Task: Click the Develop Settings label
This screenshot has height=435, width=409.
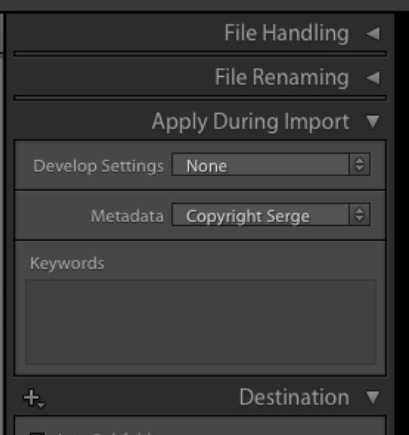Action: pyautogui.click(x=98, y=166)
